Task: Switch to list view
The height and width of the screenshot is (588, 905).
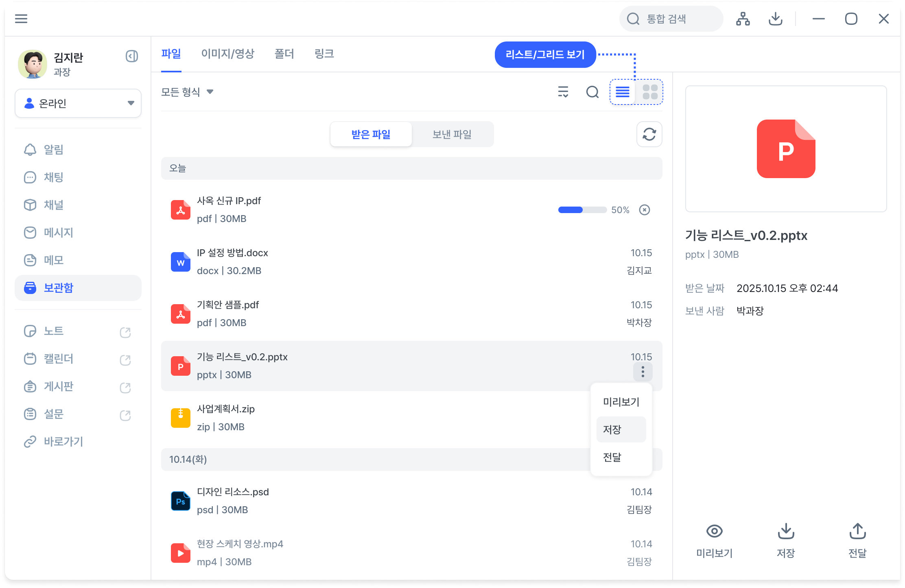Action: (623, 92)
